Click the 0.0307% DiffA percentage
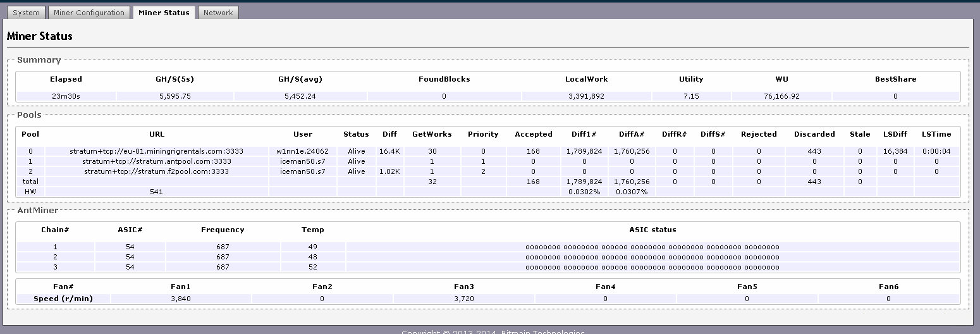The height and width of the screenshot is (334, 980). (632, 192)
